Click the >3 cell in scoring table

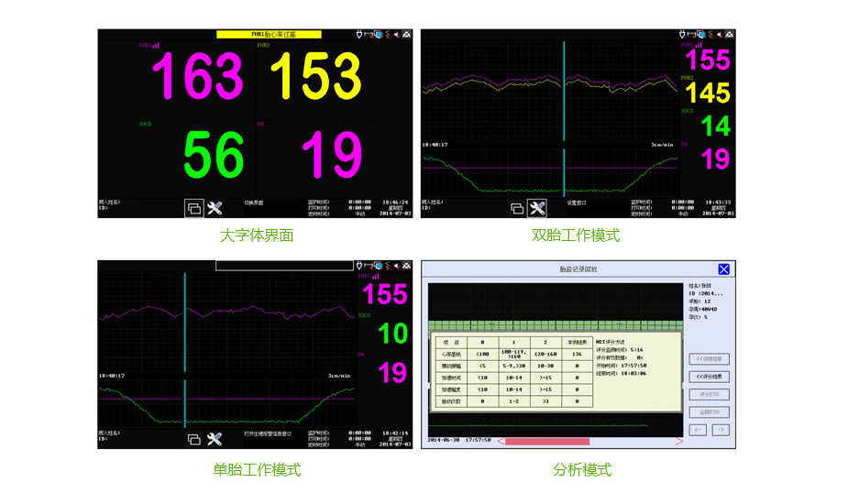click(x=545, y=401)
